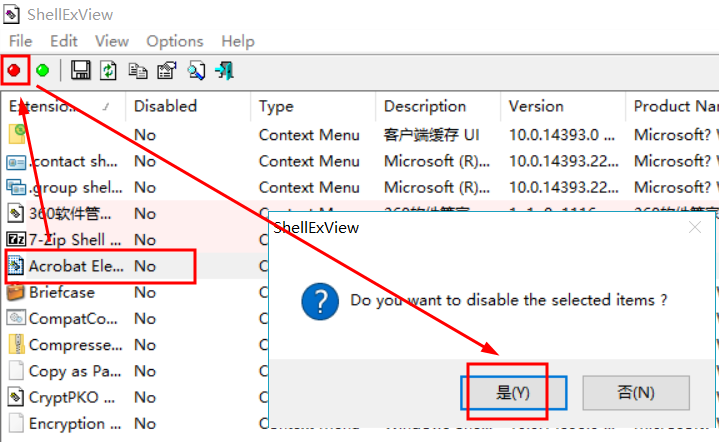Open the File menu
Screen dimensions: 719x442
(21, 41)
